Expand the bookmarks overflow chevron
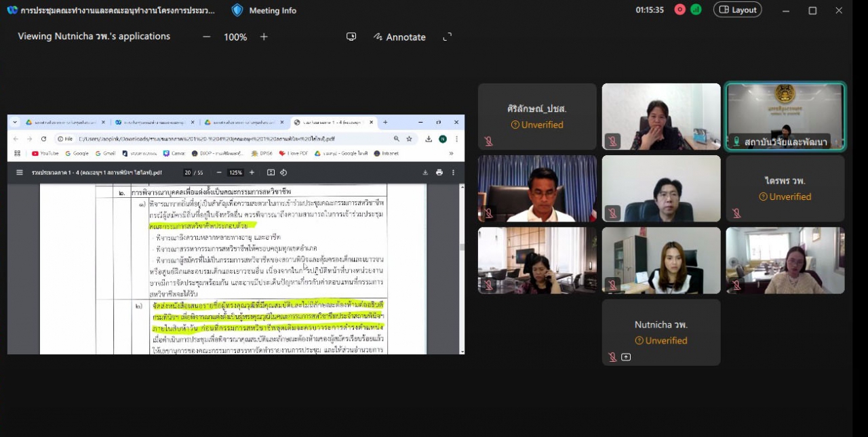The image size is (868, 437). click(451, 153)
